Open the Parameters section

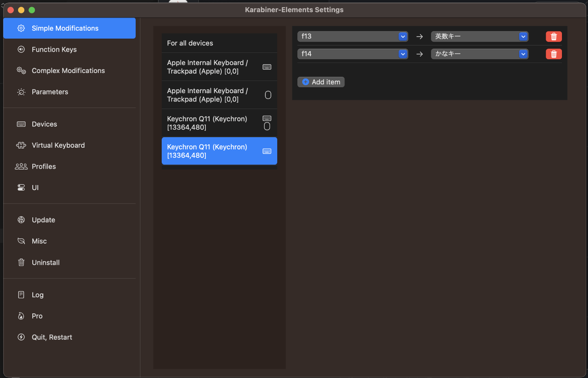(x=69, y=92)
